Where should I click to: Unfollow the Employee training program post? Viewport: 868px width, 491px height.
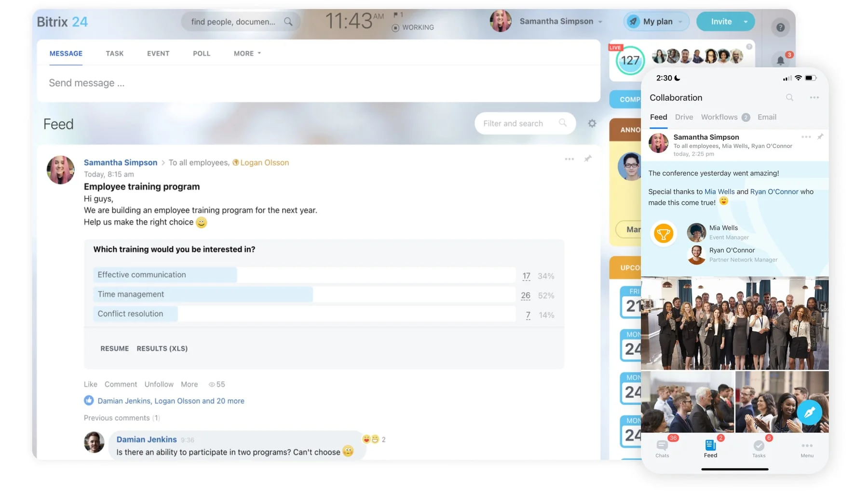[159, 384]
